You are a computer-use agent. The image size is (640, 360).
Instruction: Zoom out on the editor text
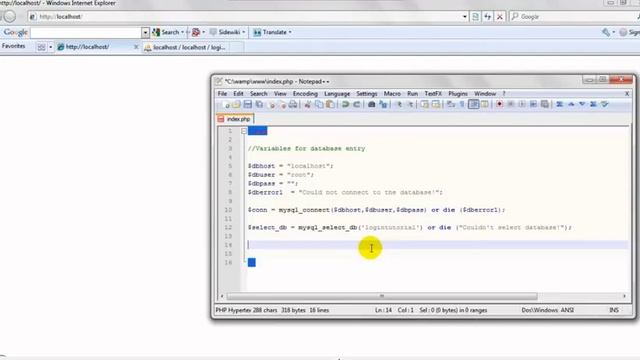410,104
